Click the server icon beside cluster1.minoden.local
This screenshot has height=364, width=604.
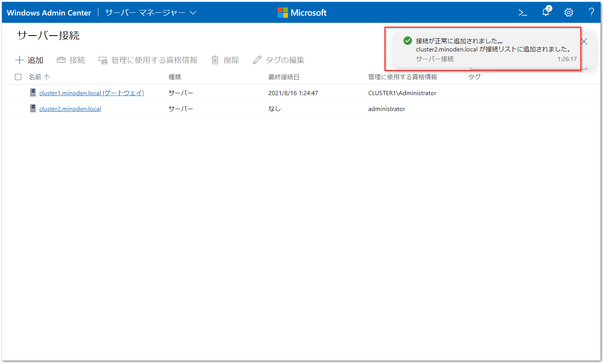[x=33, y=92]
